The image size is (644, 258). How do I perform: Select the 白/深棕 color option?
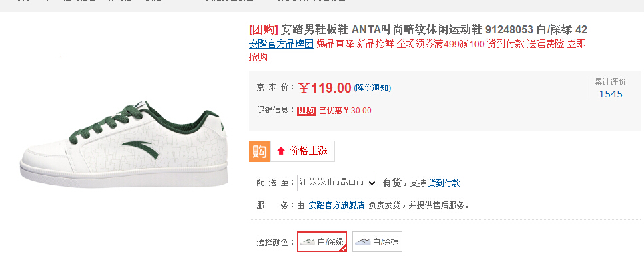point(377,241)
